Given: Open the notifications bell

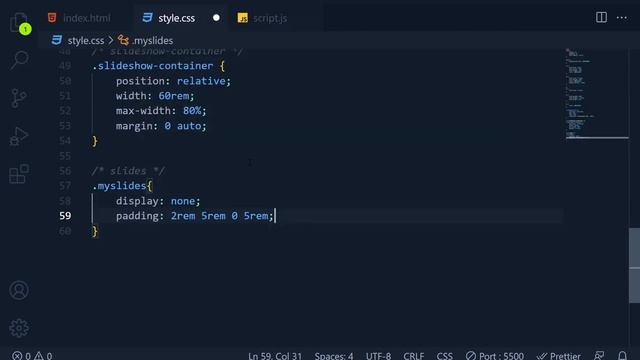Looking at the screenshot, I should 622,356.
